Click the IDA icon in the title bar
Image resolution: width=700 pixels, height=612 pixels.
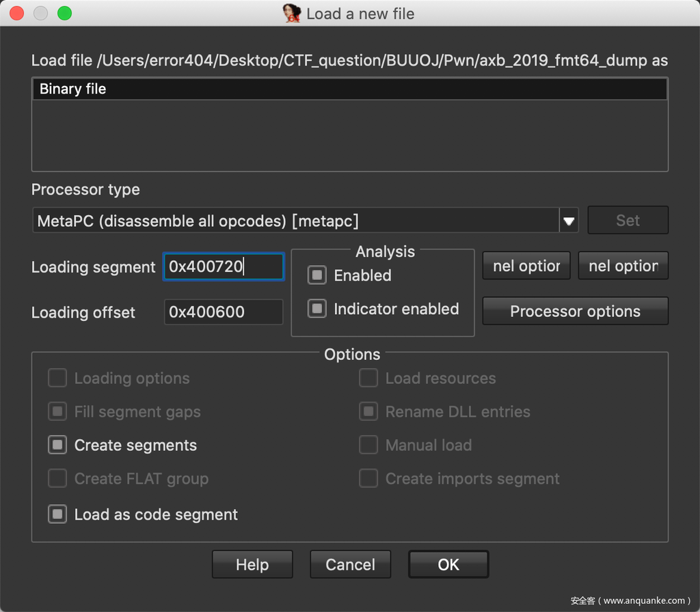click(292, 14)
